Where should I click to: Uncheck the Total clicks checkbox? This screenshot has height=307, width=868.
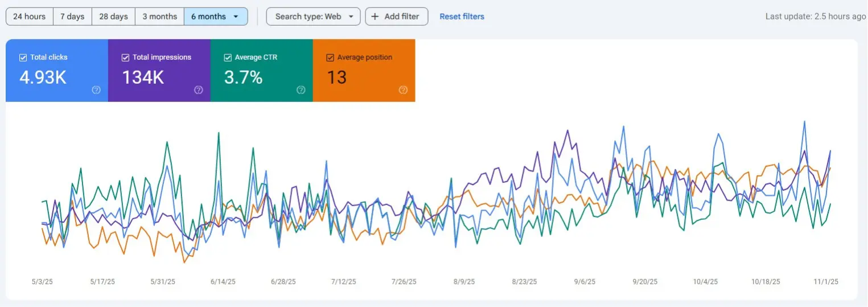tap(23, 58)
